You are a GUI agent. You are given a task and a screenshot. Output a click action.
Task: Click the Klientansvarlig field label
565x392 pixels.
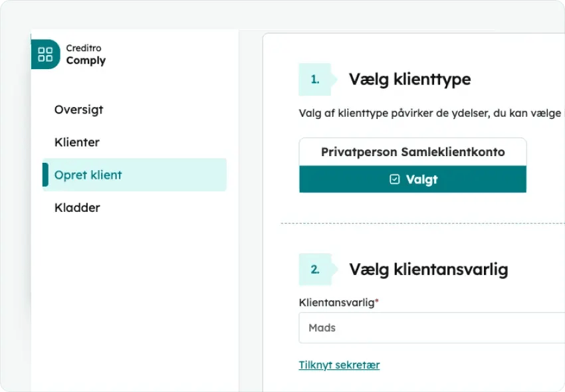coord(338,302)
